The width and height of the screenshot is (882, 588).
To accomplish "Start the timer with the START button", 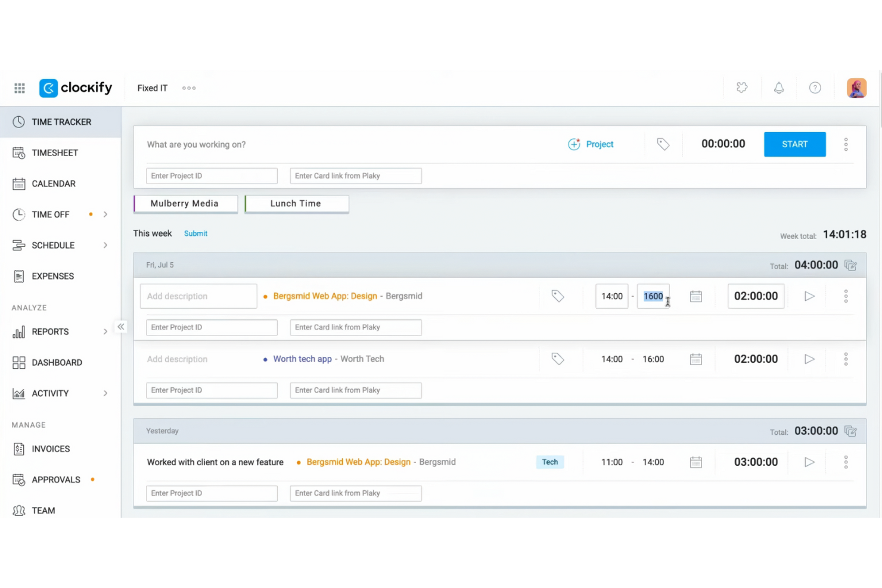I will pos(795,144).
